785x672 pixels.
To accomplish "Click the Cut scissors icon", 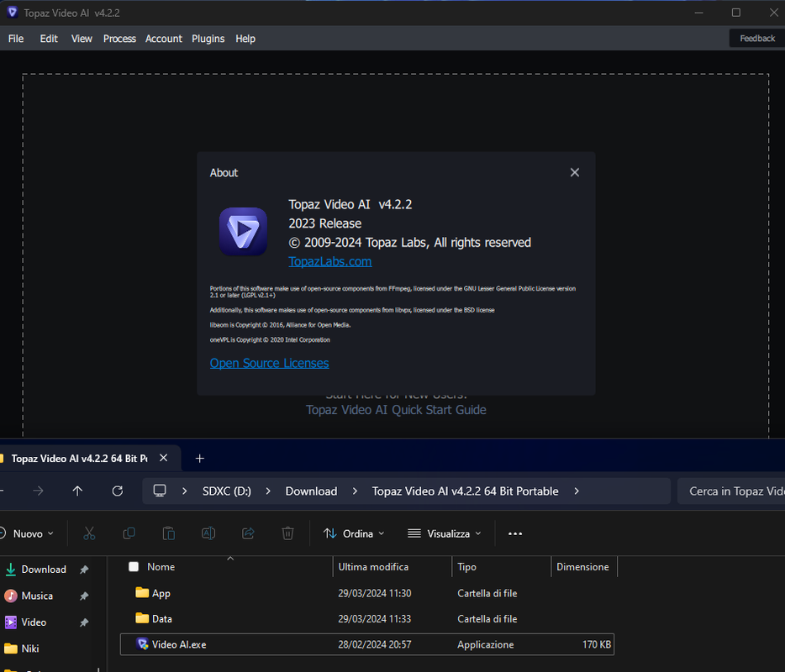I will click(x=89, y=533).
